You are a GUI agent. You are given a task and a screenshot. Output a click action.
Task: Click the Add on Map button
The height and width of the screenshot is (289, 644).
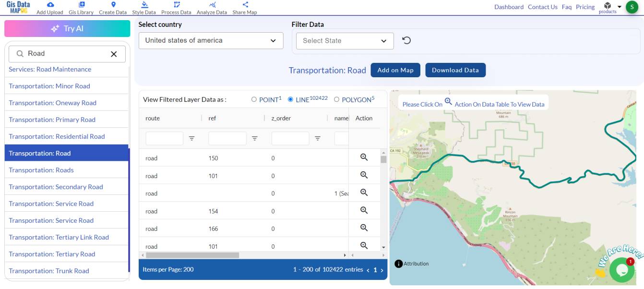[x=395, y=70]
